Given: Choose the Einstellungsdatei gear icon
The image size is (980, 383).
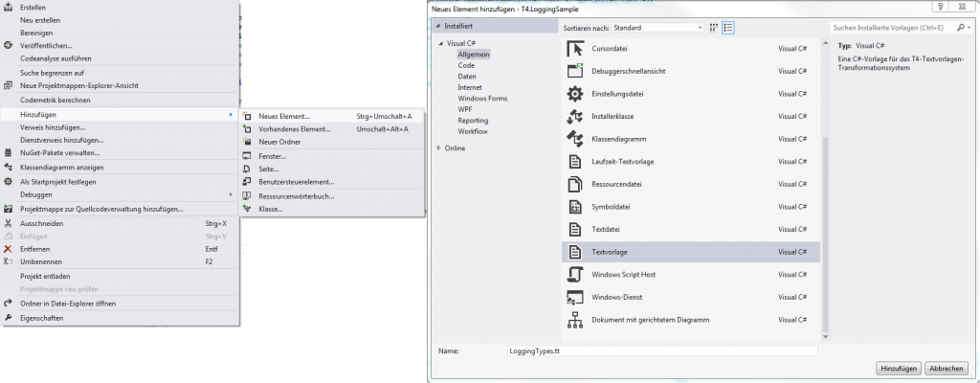Looking at the screenshot, I should pos(575,94).
